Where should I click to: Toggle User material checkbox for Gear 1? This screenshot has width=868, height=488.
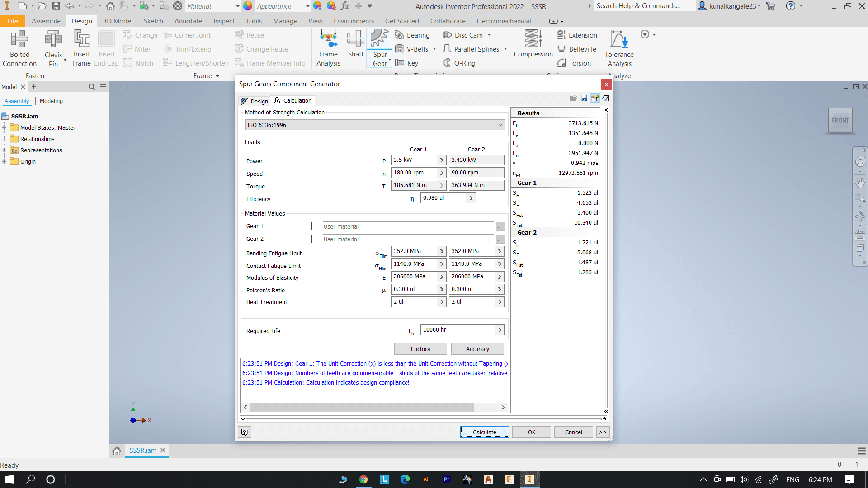tap(315, 226)
